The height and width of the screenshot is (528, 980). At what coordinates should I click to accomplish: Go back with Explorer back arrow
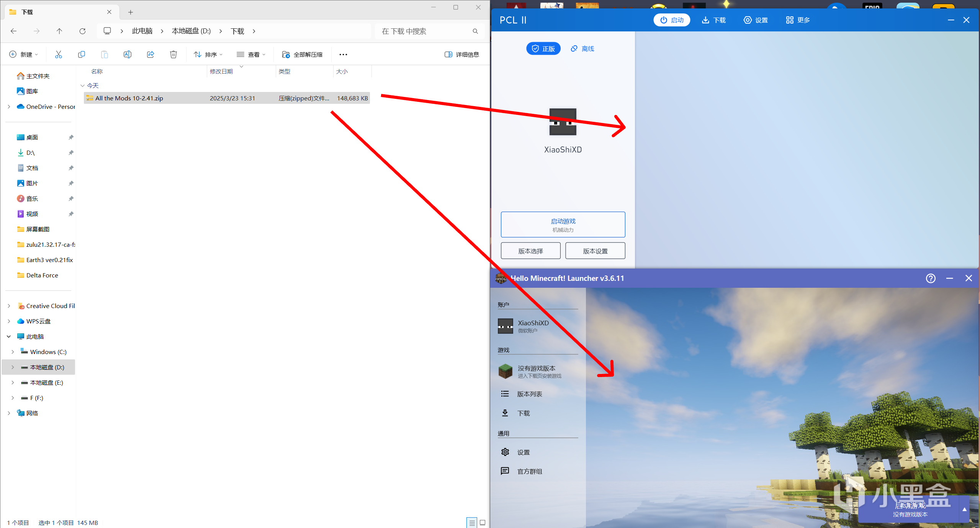[14, 31]
